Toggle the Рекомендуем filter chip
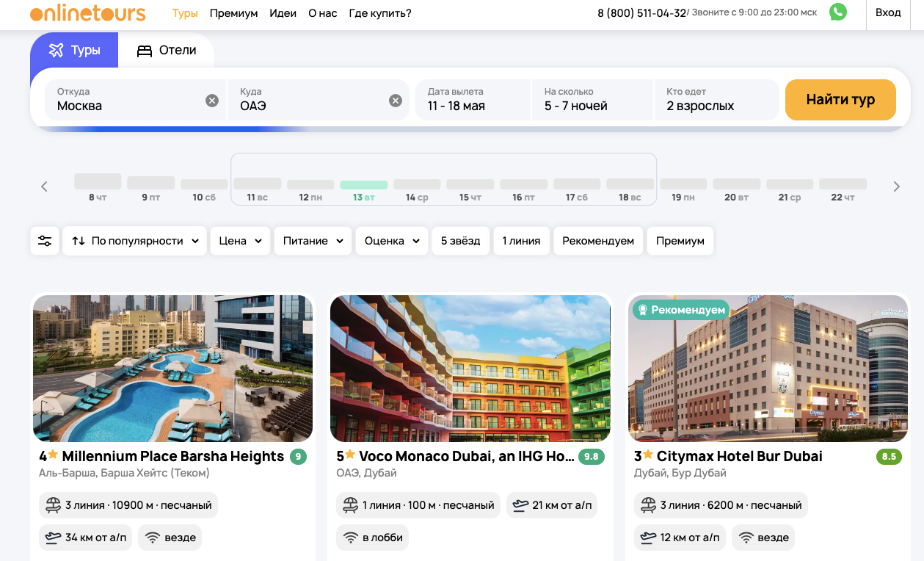 pyautogui.click(x=598, y=241)
